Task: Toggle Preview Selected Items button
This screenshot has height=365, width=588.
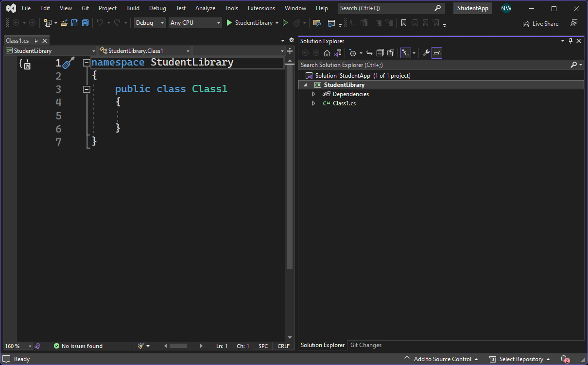Action: tap(436, 53)
